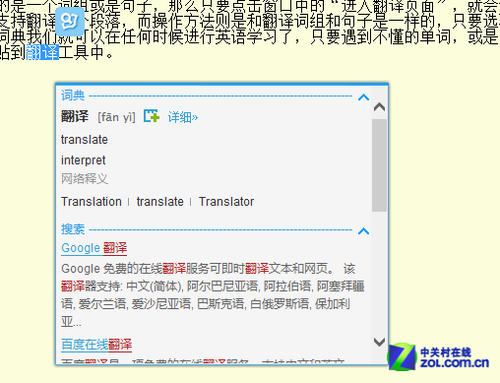Click the scrollbar up arrow
The image size is (500, 383).
[x=379, y=107]
